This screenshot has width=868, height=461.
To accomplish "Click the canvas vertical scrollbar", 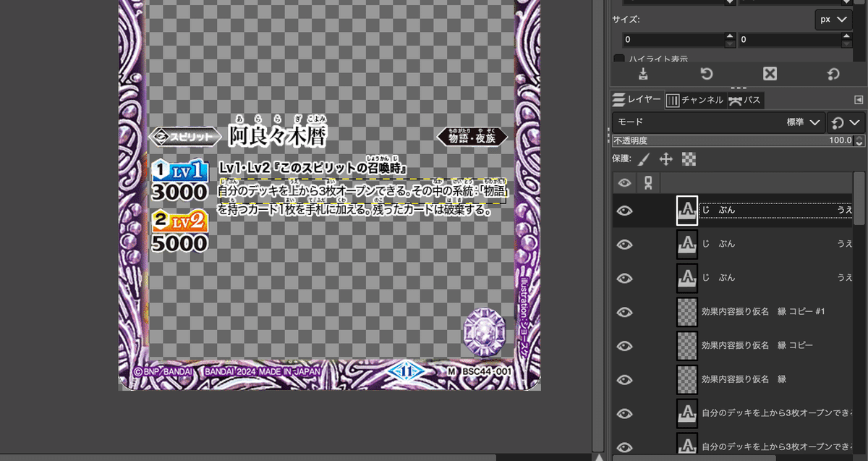I will click(599, 224).
